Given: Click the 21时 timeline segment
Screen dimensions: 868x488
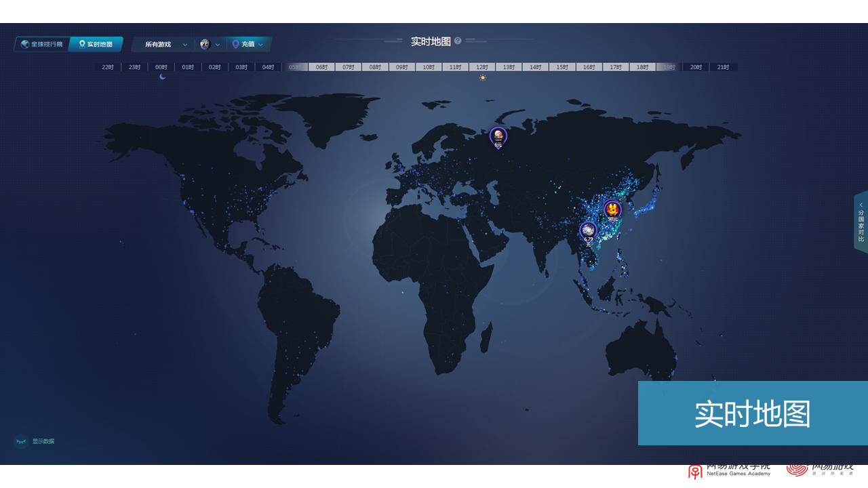Looking at the screenshot, I should point(723,67).
